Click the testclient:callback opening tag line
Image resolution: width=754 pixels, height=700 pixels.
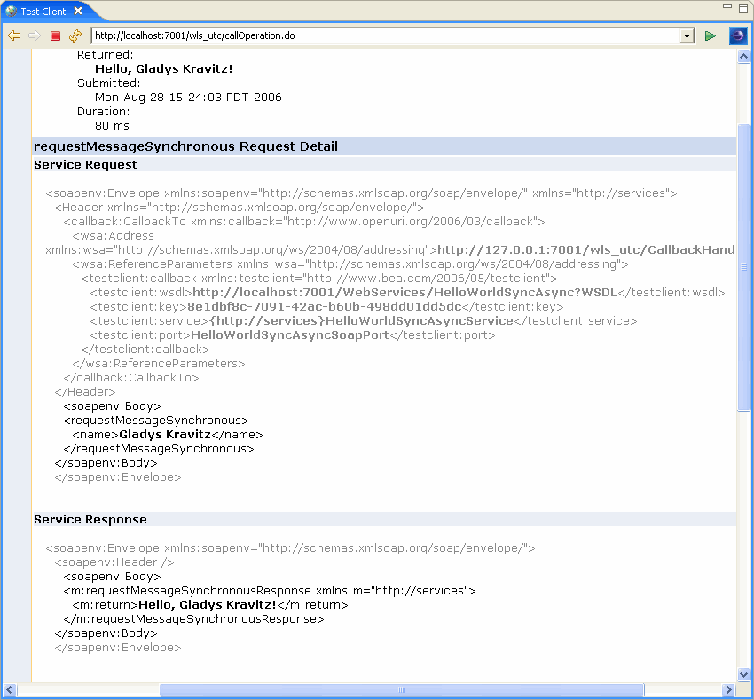tap(319, 278)
